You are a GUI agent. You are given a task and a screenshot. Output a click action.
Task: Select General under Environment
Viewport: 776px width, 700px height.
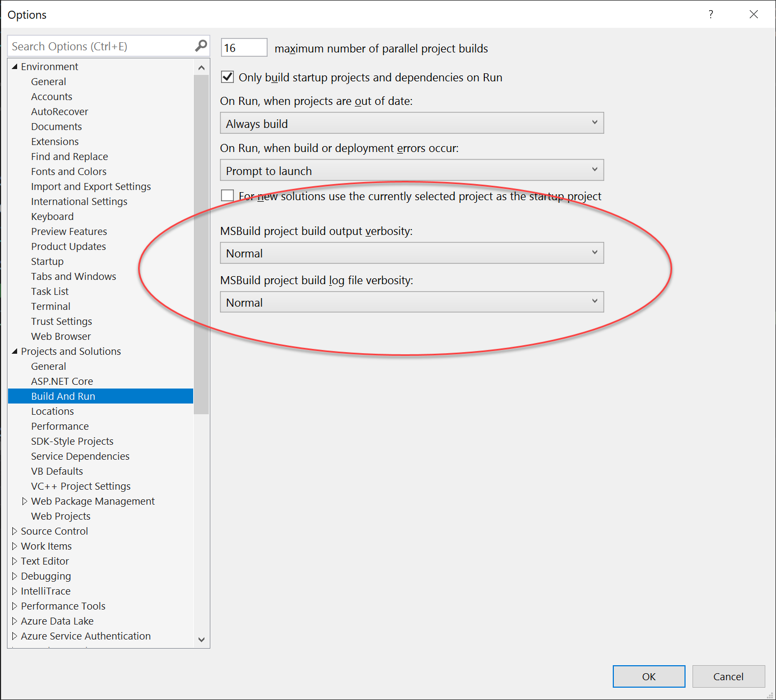pyautogui.click(x=49, y=81)
